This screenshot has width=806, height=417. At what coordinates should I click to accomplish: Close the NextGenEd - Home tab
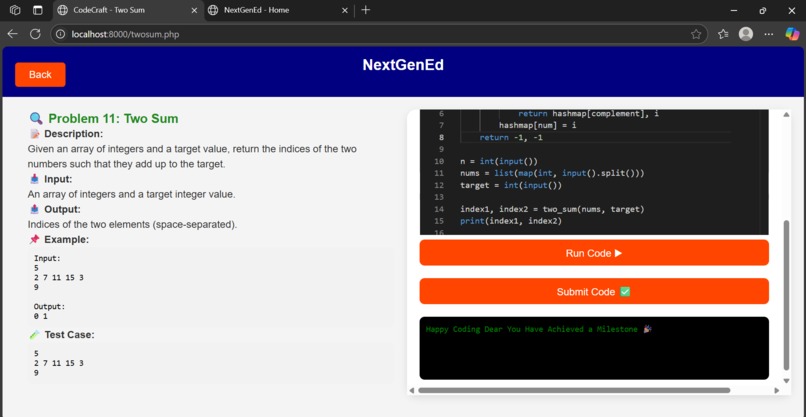pos(345,10)
